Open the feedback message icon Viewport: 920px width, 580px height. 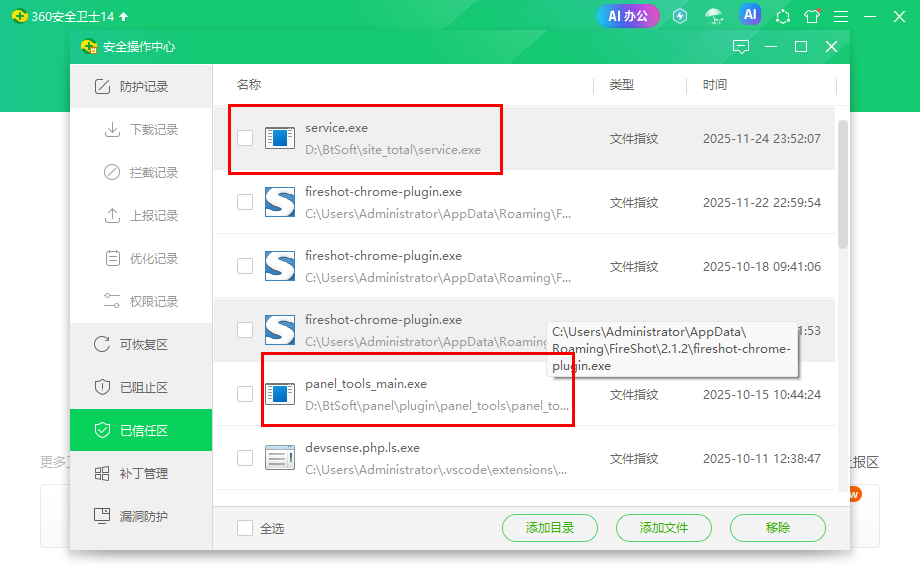click(740, 47)
